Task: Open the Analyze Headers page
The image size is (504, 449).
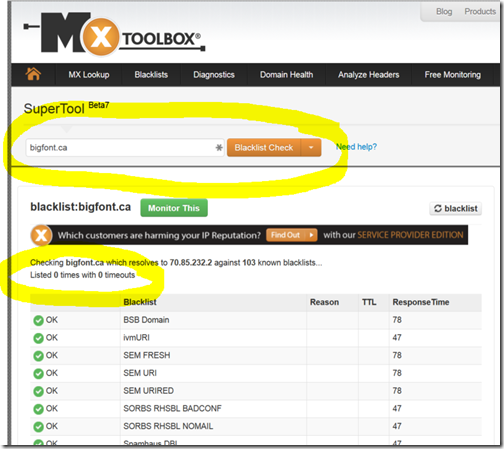Action: 368,75
